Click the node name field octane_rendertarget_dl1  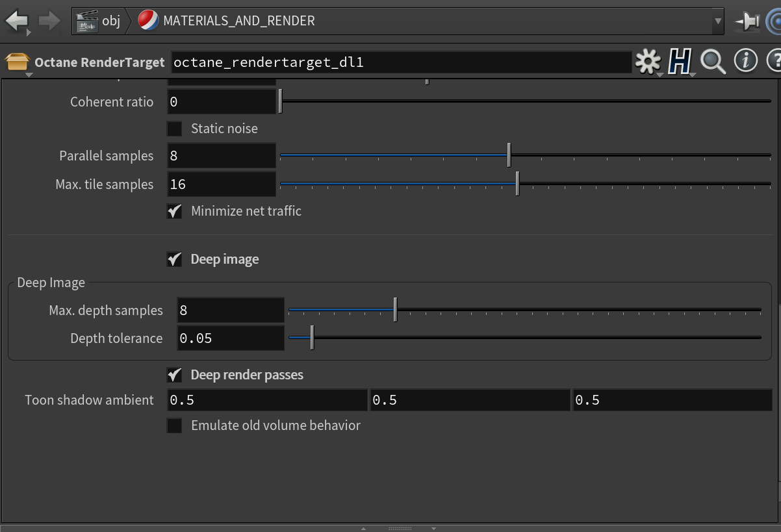coord(401,62)
